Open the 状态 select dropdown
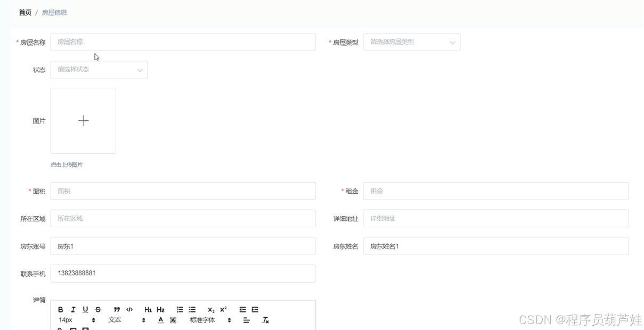The image size is (644, 330). pos(99,70)
